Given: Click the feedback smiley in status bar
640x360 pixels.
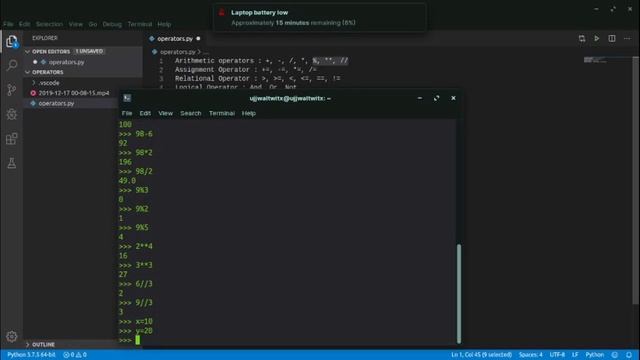Looking at the screenshot, I should 615,355.
